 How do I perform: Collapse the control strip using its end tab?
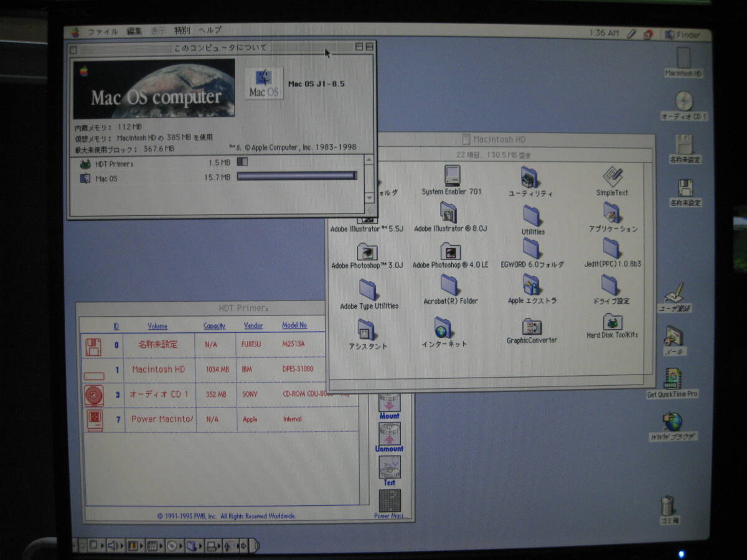[x=254, y=546]
